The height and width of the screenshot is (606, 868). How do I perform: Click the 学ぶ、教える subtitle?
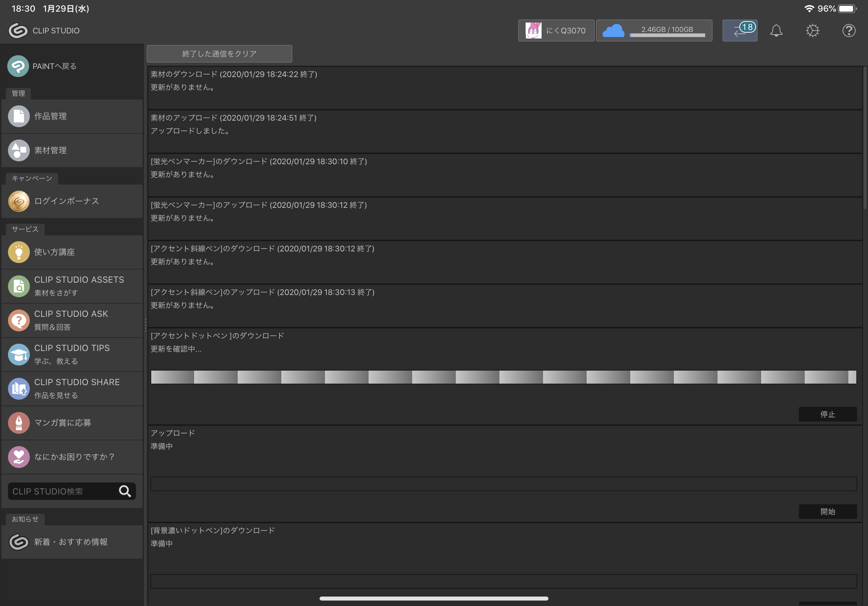(x=56, y=361)
